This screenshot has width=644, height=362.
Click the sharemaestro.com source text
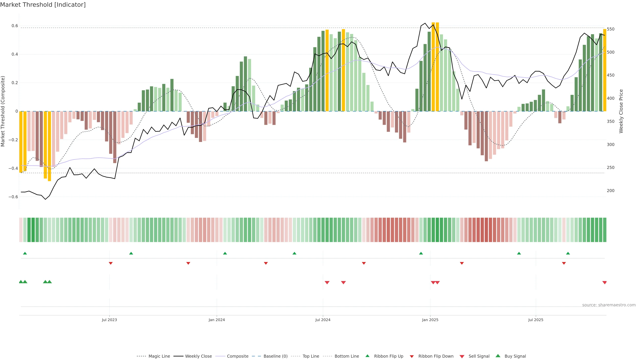coord(609,305)
